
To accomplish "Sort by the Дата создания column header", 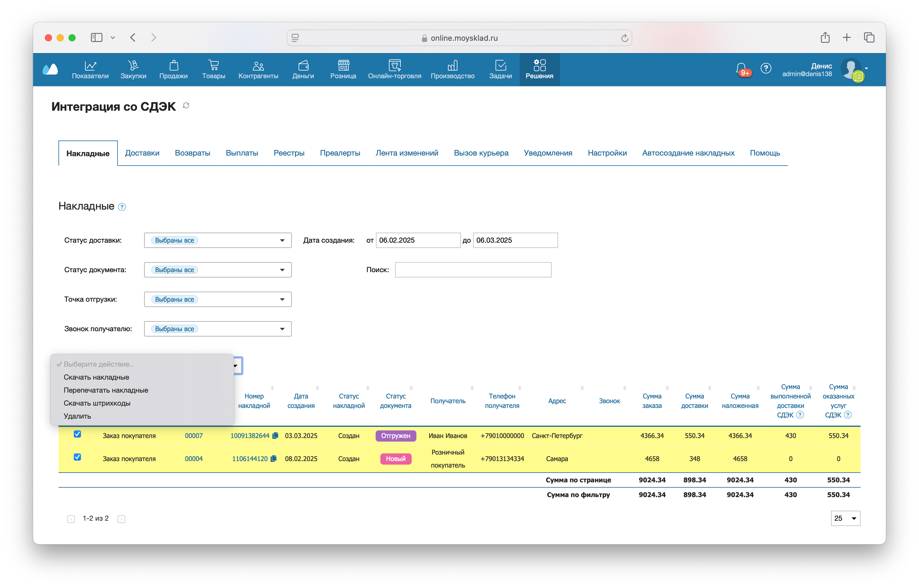I will pos(301,401).
